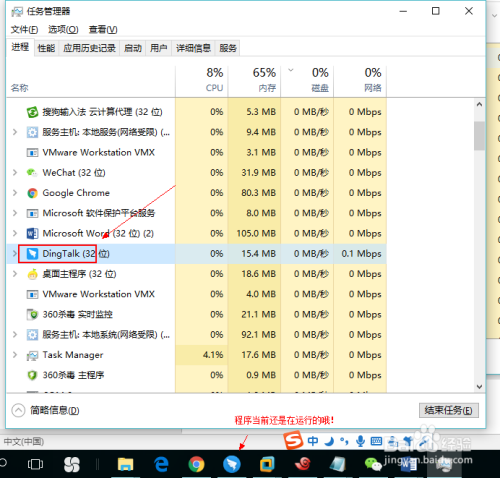Expand the DingTalk (32 位) process group
This screenshot has width=500, height=478.
(15, 254)
